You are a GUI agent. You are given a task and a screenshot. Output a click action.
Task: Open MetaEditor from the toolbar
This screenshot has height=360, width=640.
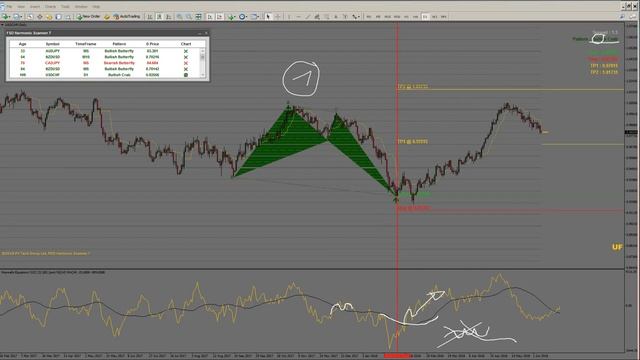tap(107, 17)
